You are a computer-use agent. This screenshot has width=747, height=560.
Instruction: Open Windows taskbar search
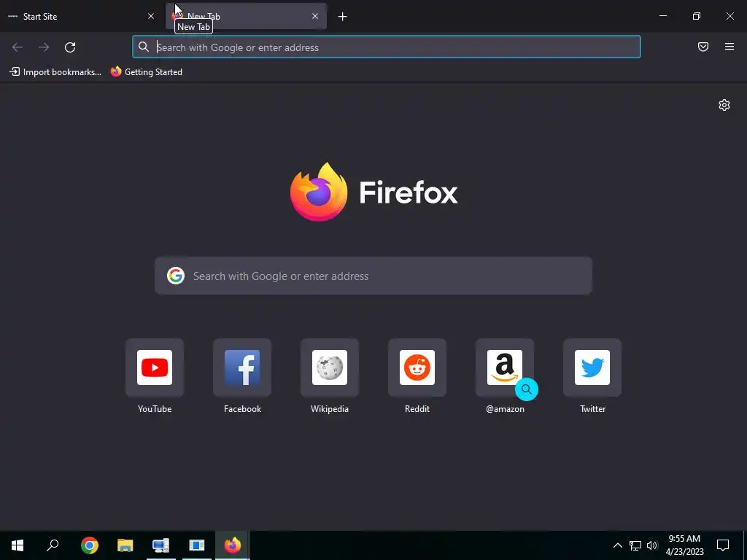[x=53, y=545]
